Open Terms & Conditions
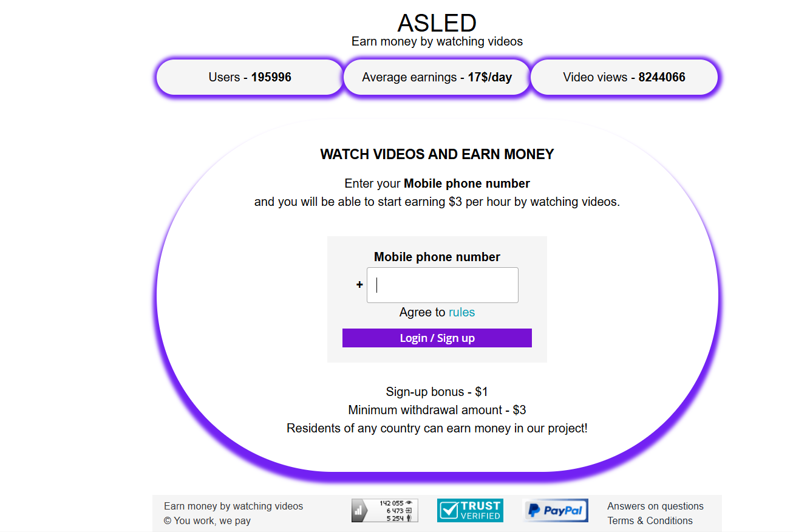This screenshot has width=793, height=532. tap(650, 520)
